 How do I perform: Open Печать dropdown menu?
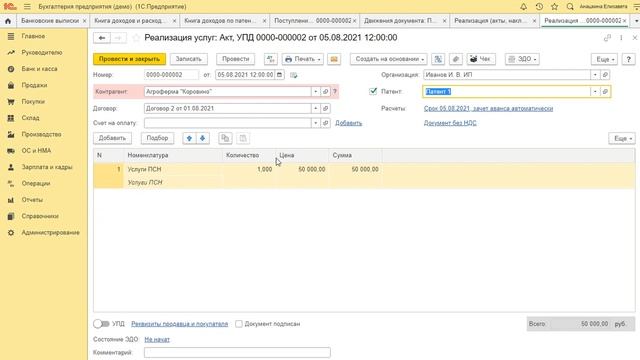(x=302, y=59)
